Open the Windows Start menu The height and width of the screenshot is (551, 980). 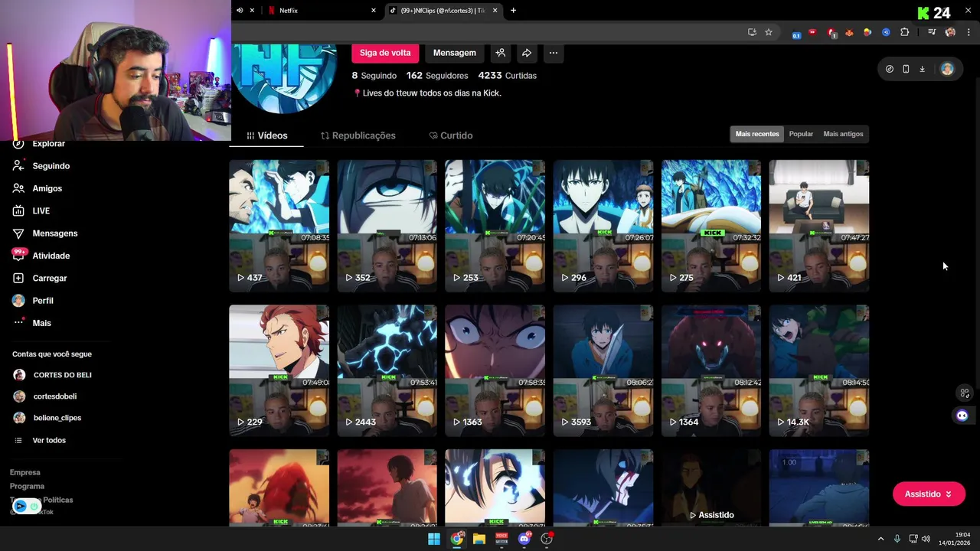click(x=434, y=539)
